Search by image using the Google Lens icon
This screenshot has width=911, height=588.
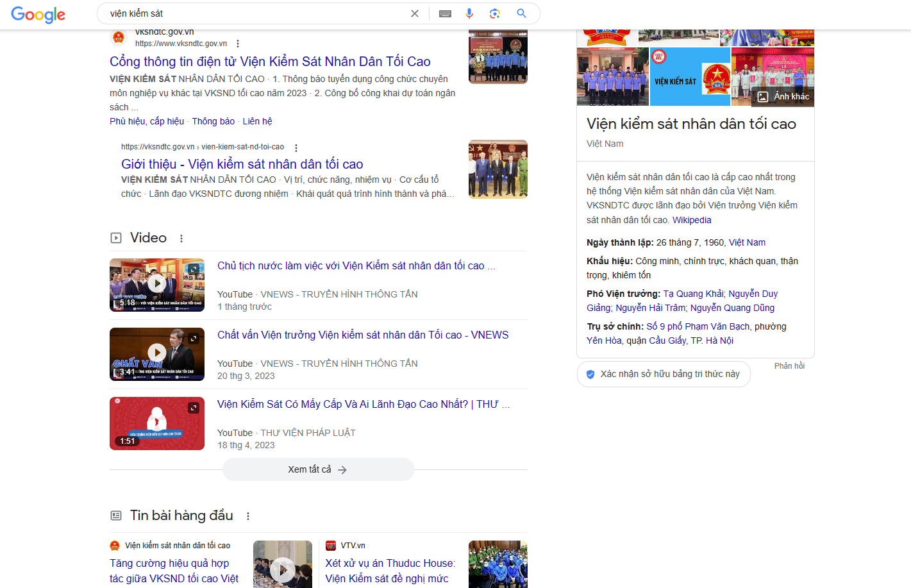495,13
